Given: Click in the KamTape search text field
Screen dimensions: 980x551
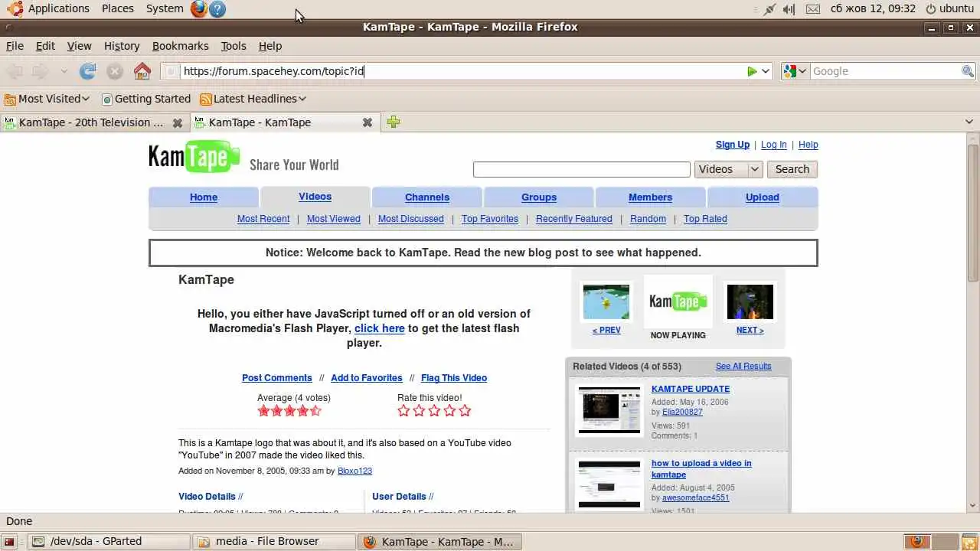Looking at the screenshot, I should [582, 169].
